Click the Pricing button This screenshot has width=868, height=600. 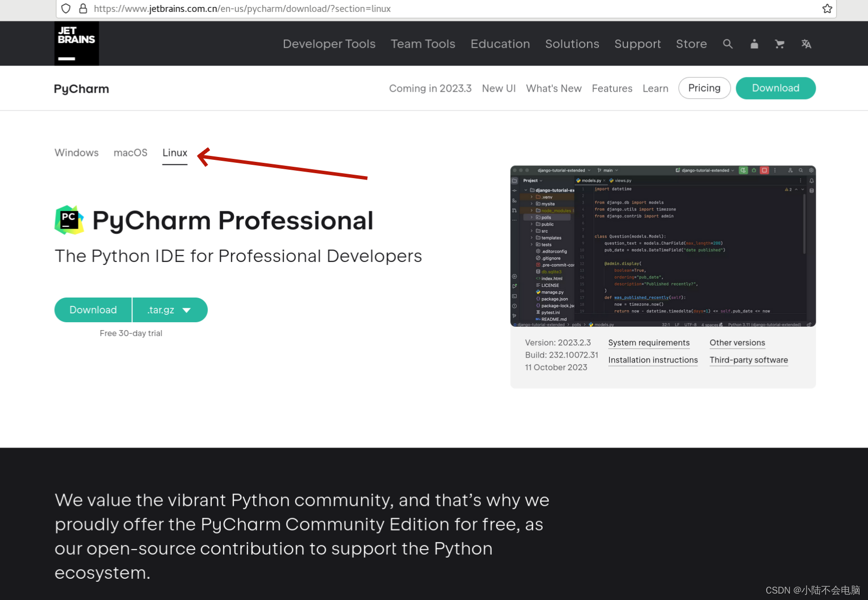[704, 88]
